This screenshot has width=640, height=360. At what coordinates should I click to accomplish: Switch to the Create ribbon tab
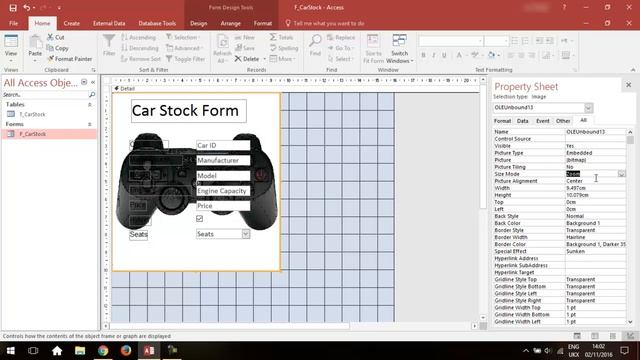(x=71, y=23)
